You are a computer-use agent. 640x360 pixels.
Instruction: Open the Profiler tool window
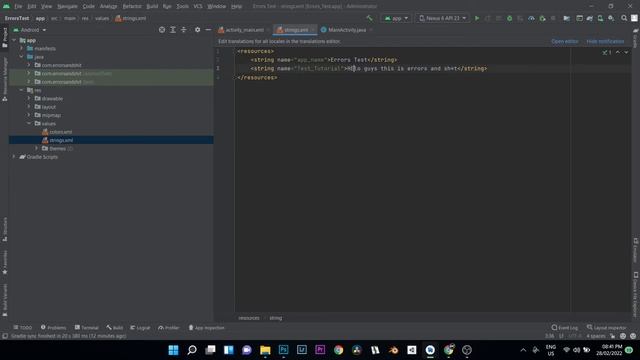[169, 328]
